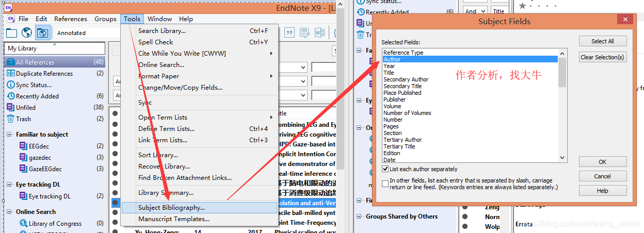The image size is (644, 233).
Task: Select 'Year' in Selected Fields list
Action: pyautogui.click(x=470, y=66)
